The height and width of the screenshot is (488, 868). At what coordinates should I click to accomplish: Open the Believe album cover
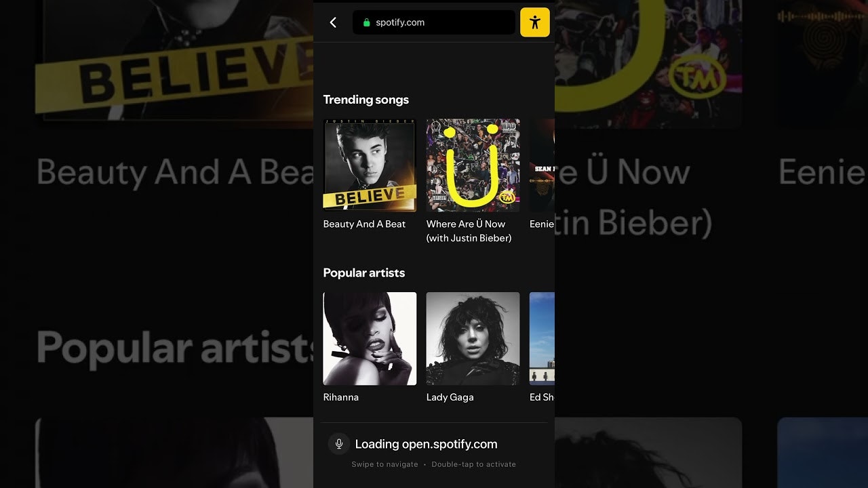click(x=370, y=165)
